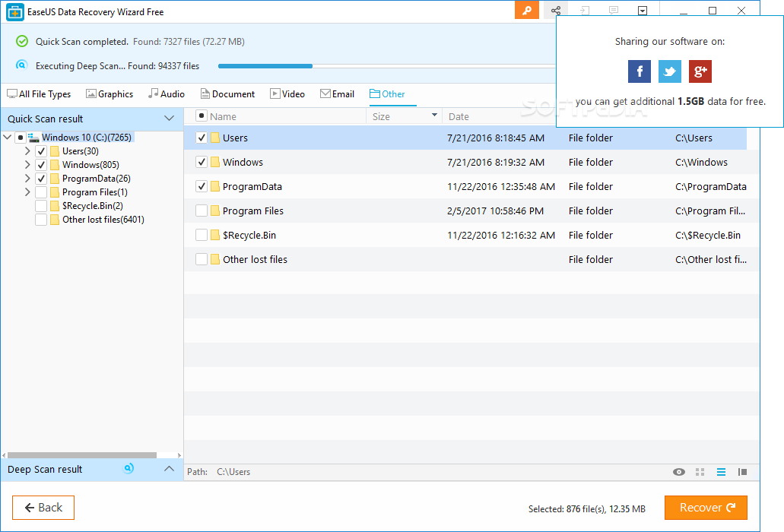Click the EaseUS app logo icon
This screenshot has width=784, height=532.
pyautogui.click(x=15, y=12)
